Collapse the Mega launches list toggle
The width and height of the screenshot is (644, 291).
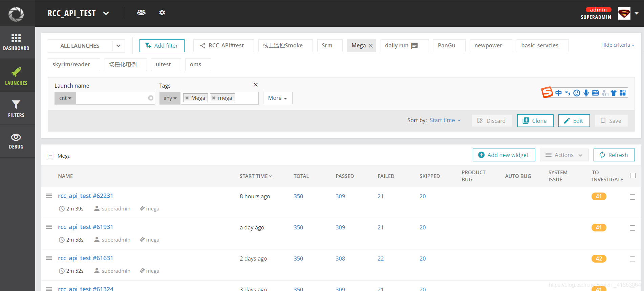50,156
